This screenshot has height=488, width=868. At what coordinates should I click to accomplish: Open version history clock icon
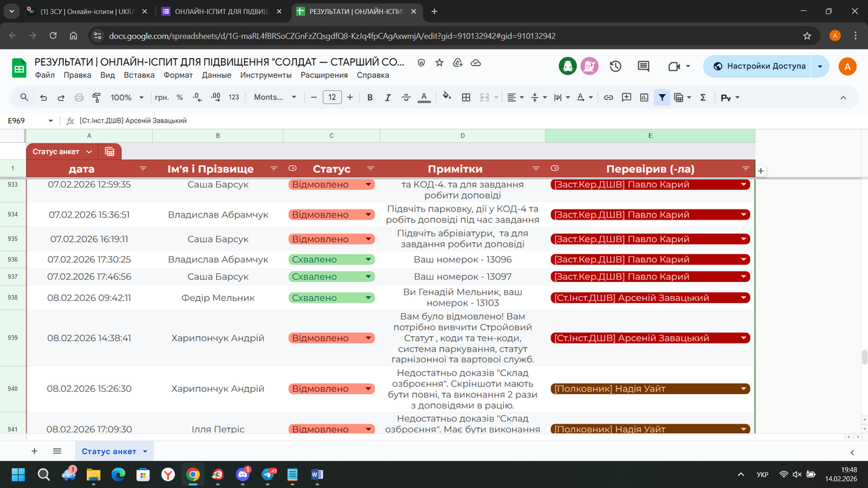point(616,66)
